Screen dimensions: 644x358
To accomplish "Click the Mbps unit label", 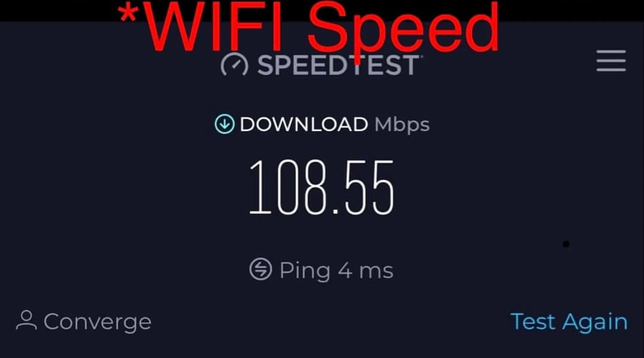I will 402,125.
